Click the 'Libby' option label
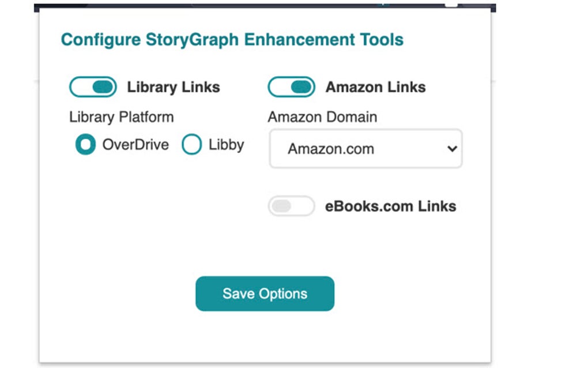The height and width of the screenshot is (368, 588). click(x=226, y=144)
